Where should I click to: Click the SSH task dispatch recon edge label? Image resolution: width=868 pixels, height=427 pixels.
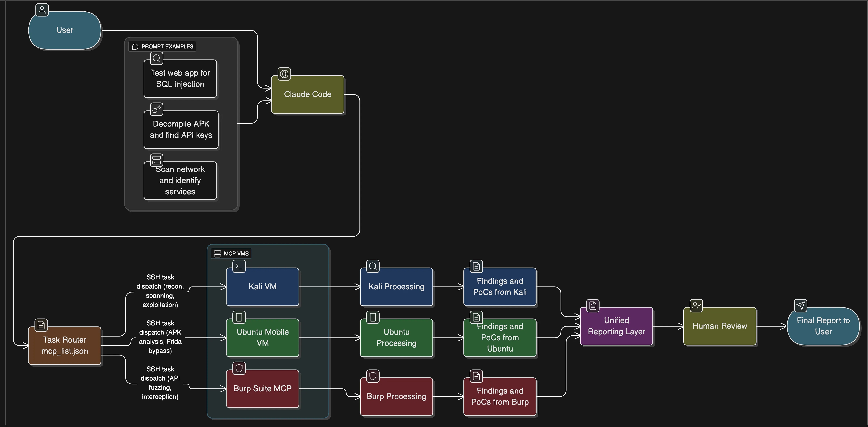160,291
